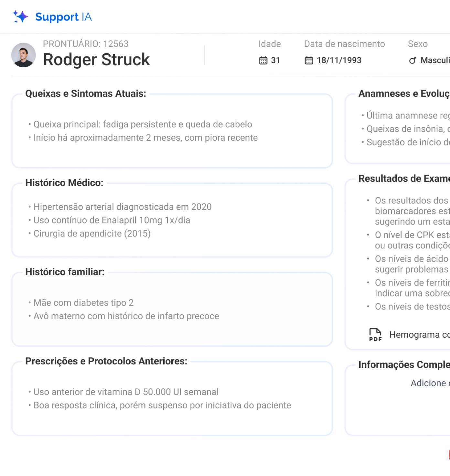Select the Histórico familiar section heading
The width and height of the screenshot is (450, 476).
[65, 272]
